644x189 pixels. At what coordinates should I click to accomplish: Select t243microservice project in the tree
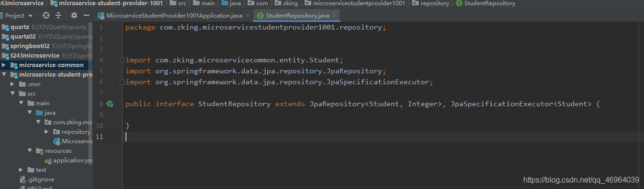[x=46, y=56]
